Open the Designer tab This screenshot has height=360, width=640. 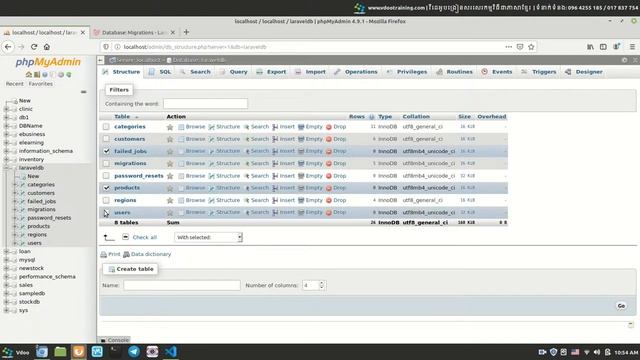(584, 72)
